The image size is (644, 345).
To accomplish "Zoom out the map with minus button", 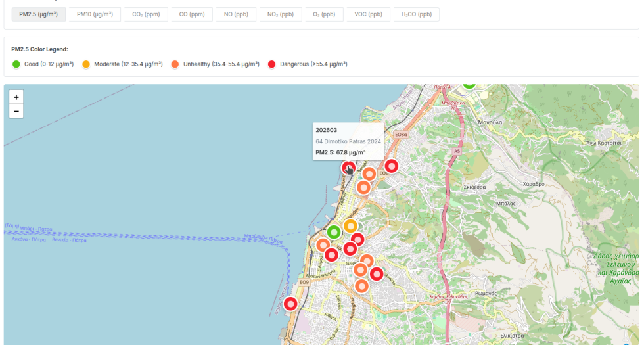I will click(16, 111).
